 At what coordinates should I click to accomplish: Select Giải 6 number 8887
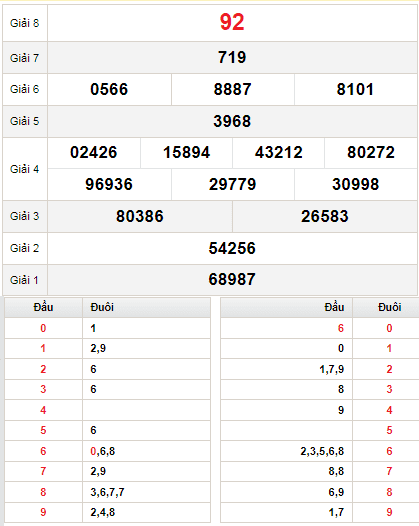pos(232,89)
